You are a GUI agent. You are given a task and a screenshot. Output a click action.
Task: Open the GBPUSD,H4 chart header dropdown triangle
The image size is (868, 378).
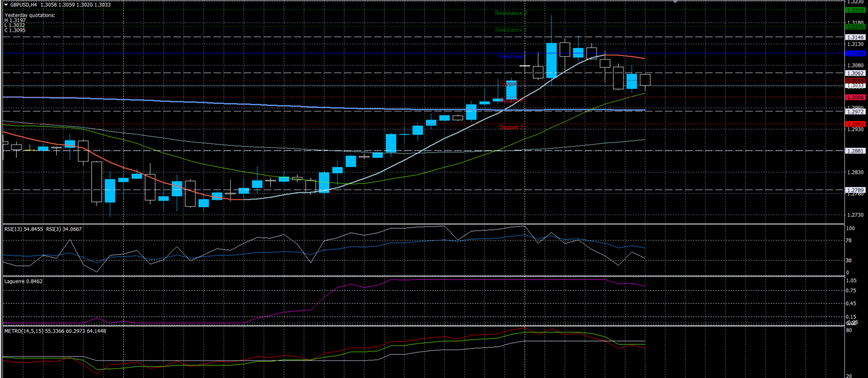point(6,5)
